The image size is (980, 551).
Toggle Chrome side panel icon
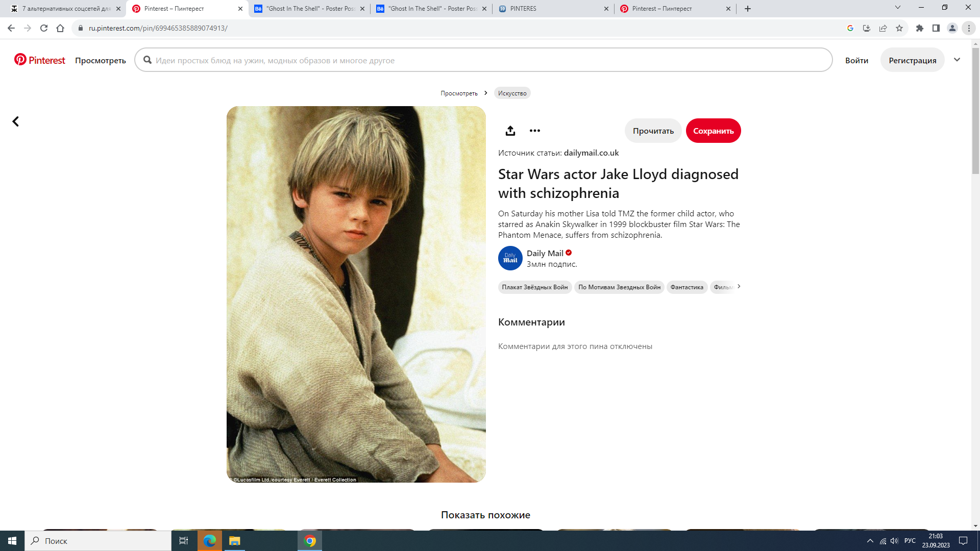(936, 28)
